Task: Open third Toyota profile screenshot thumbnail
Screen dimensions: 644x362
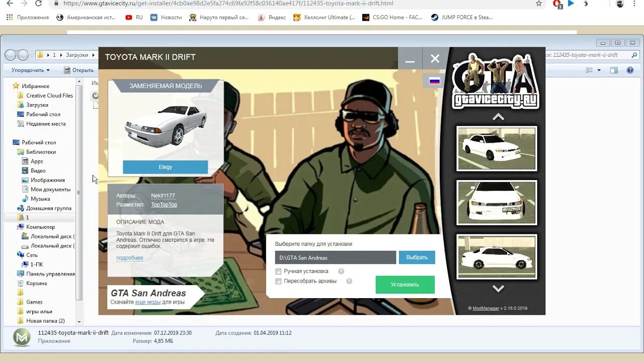Action: pyautogui.click(x=497, y=256)
